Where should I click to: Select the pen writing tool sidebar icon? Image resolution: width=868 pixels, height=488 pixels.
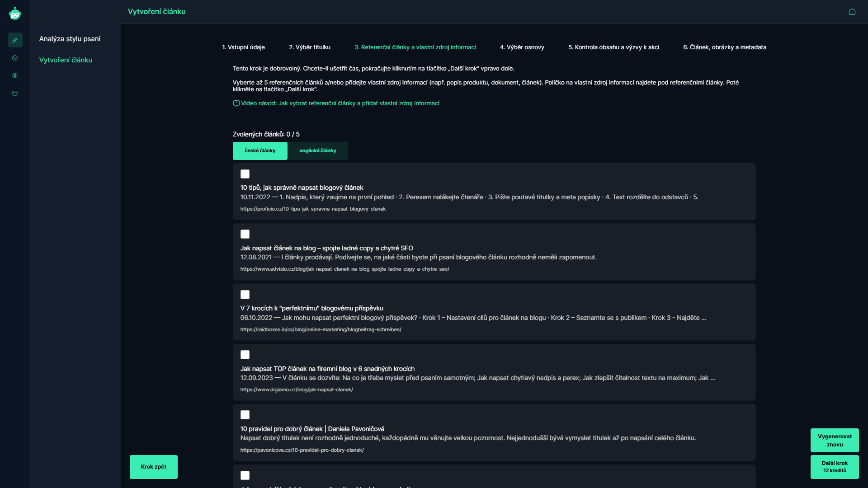point(15,40)
